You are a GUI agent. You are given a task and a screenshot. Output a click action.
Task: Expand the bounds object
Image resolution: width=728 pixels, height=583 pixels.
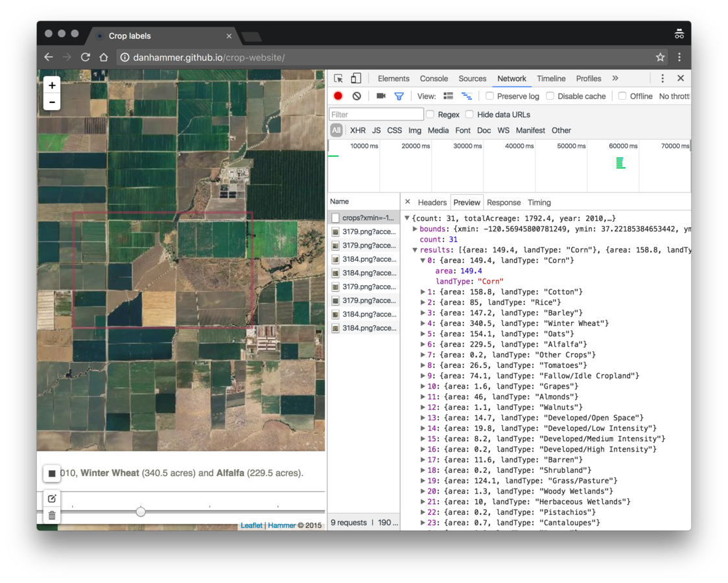pos(415,229)
